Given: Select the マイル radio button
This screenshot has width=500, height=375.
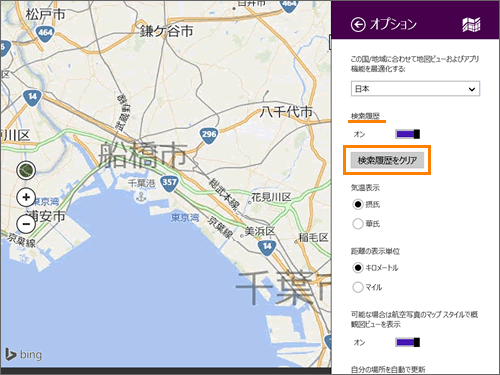Looking at the screenshot, I should [x=358, y=287].
